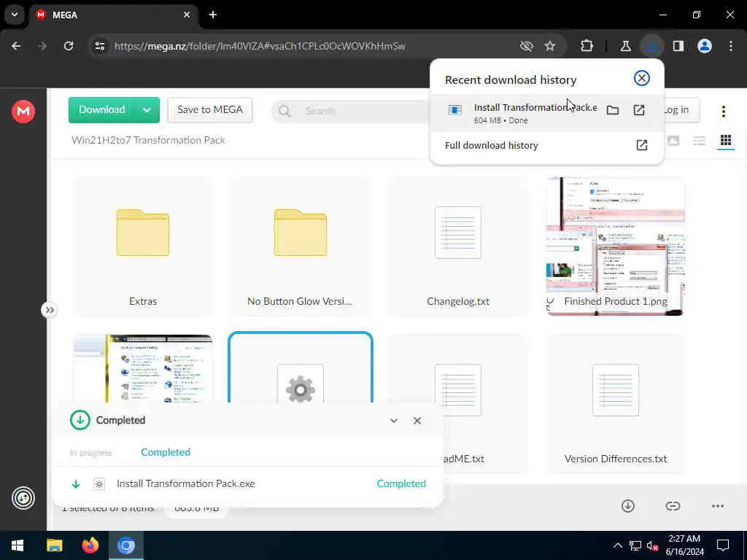Open more actions ellipsis in bottom bar

coord(718,506)
